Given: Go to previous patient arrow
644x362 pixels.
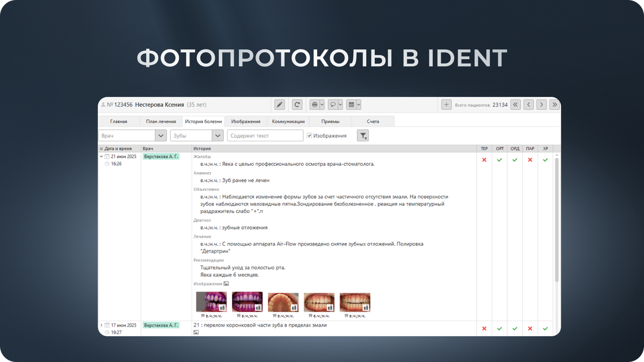Looking at the screenshot, I should pyautogui.click(x=529, y=105).
